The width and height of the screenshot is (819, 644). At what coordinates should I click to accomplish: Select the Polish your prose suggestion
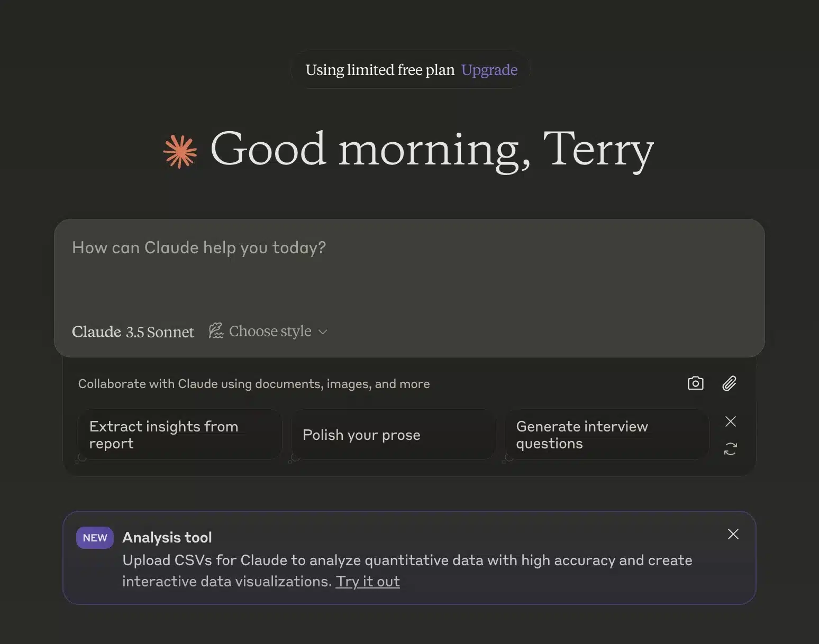(393, 435)
